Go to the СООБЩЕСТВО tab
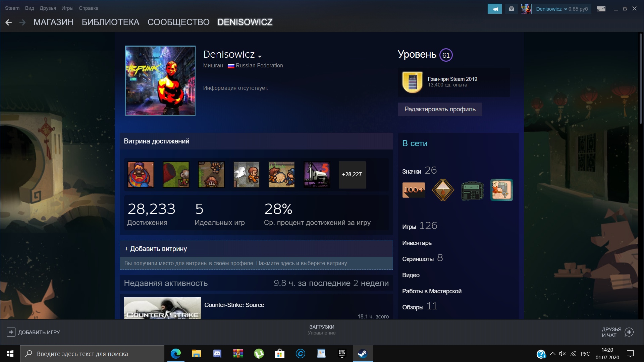644x362 pixels. [178, 22]
